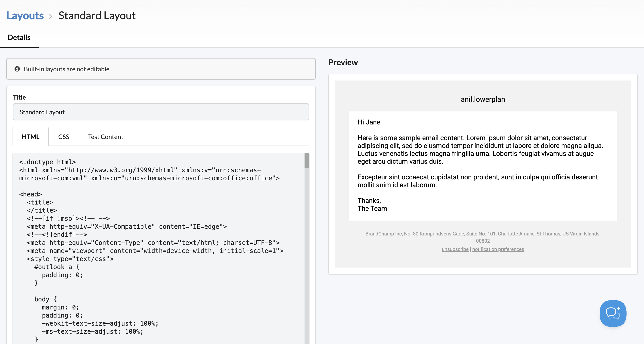
Task: Click the breadcrumb chevron after Layouts
Action: (x=51, y=16)
